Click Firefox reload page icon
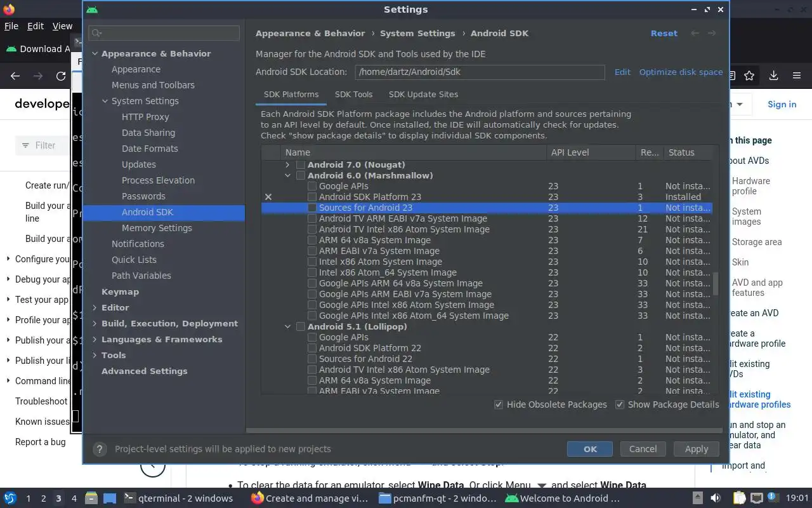This screenshot has height=508, width=812. click(x=61, y=76)
